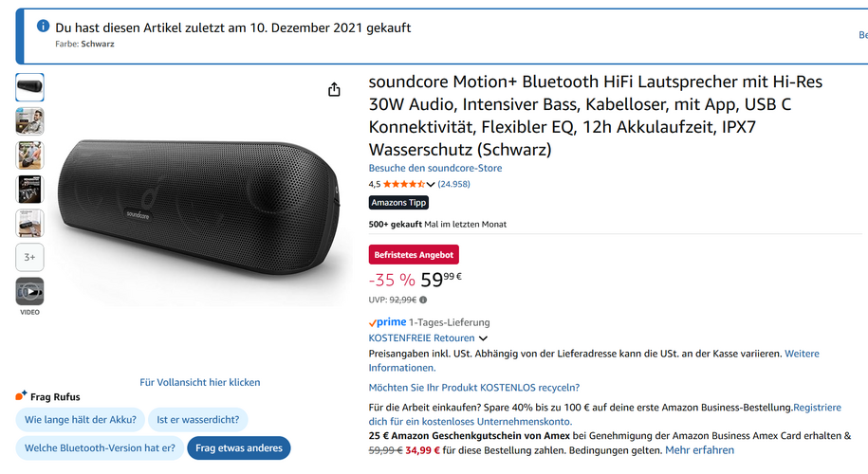Select the second thumbnail with man sitting

coord(29,121)
